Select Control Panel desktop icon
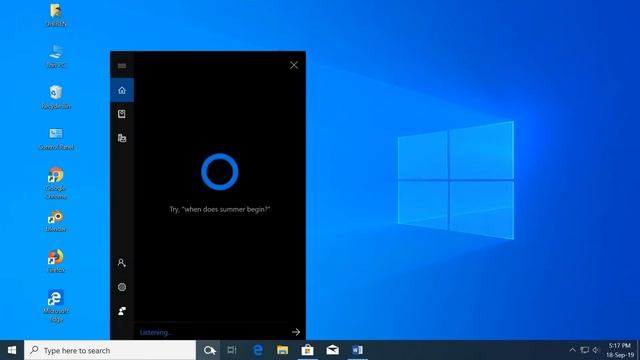The height and width of the screenshot is (360, 640). pos(56,139)
